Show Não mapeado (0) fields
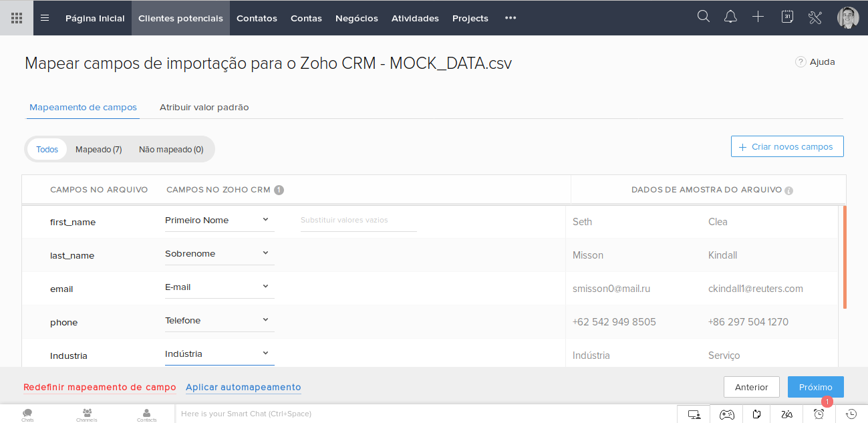Screen dimensions: 868x423 coord(171,149)
